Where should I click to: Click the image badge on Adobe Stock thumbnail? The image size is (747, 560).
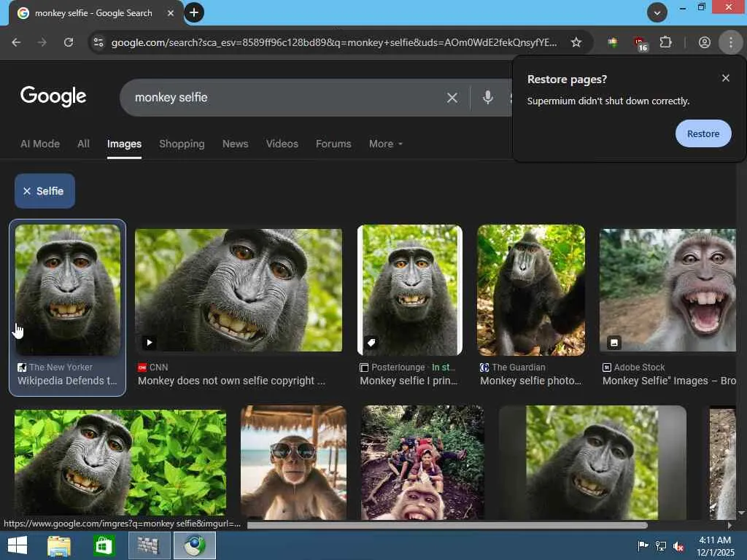point(614,343)
